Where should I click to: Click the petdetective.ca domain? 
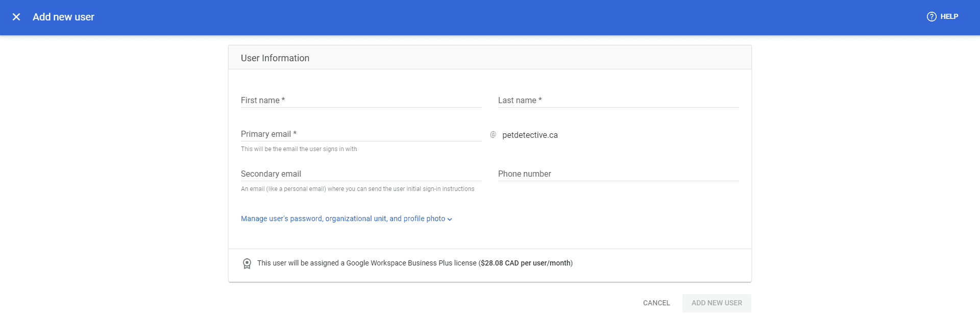tap(530, 135)
